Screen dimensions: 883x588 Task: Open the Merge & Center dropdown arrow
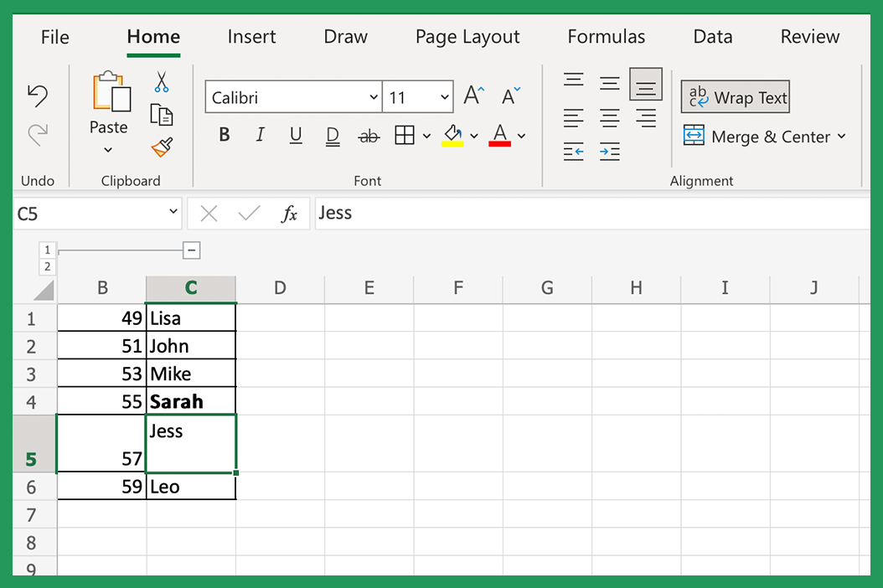840,136
